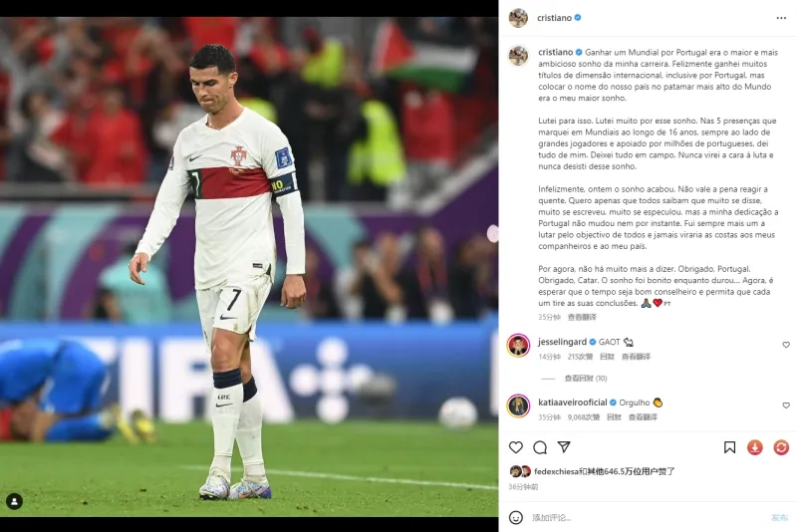Like katiaaveirooficial's comment heart
The image size is (797, 532).
786,404
